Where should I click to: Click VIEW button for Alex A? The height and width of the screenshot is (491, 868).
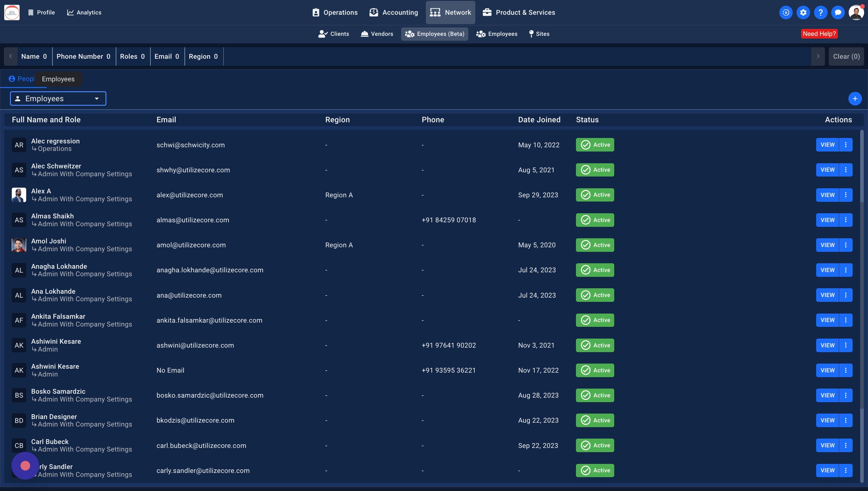coord(827,195)
